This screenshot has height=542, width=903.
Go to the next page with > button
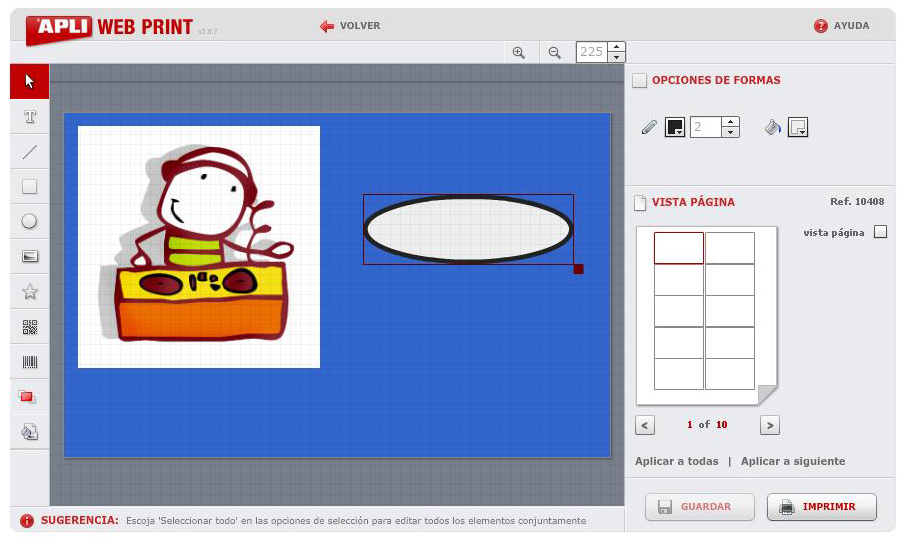[770, 426]
